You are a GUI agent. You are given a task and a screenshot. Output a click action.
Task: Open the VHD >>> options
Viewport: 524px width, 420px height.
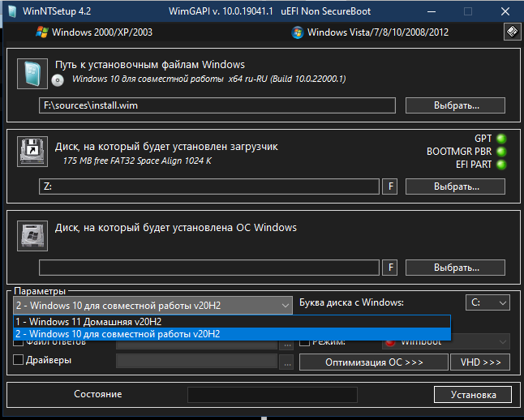[x=480, y=362]
